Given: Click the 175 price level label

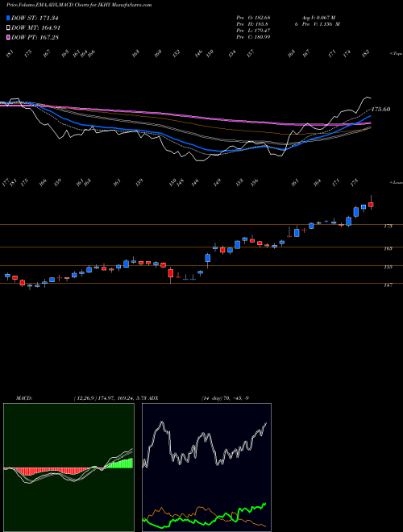Looking at the screenshot, I should coord(388,226).
